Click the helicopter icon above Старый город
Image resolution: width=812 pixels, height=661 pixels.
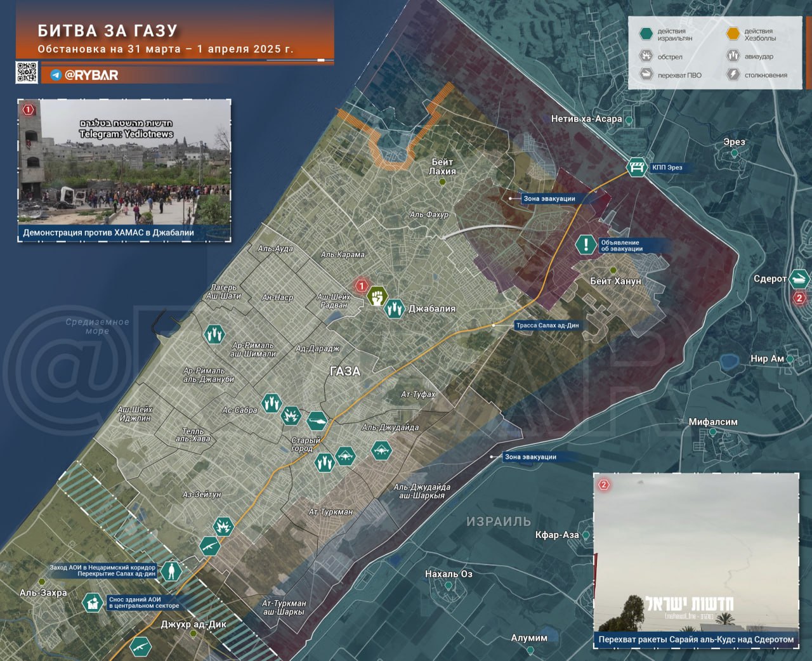tap(317, 420)
